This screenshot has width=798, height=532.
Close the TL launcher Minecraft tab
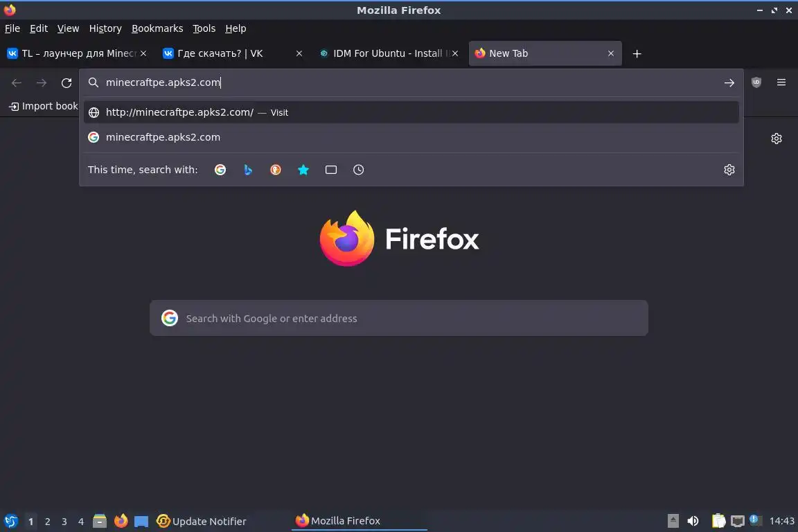pos(143,53)
